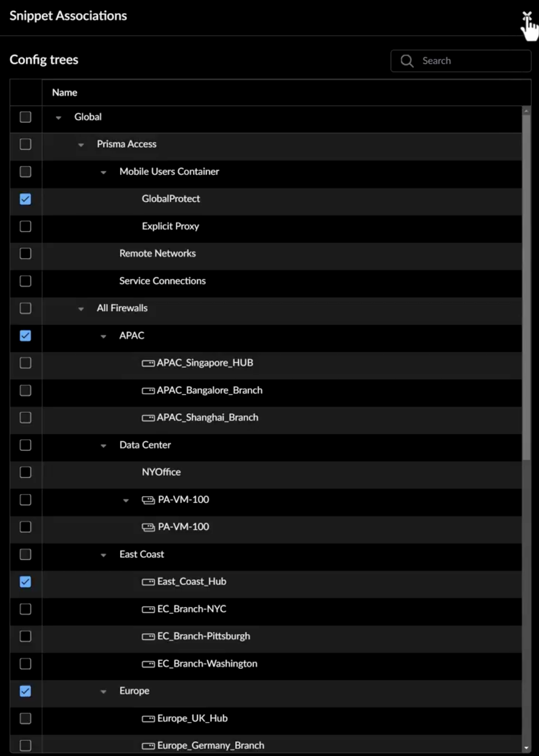The height and width of the screenshot is (756, 539).
Task: Uncheck the GlobalProtect checkbox
Action: point(25,199)
